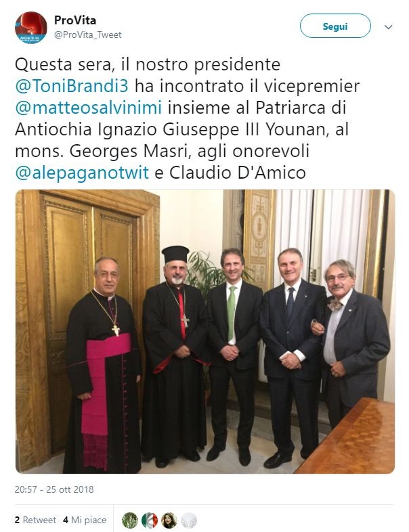Open the 20:57 - 25 ott 2018 timestamp
This screenshot has width=409, height=532.
point(54,489)
